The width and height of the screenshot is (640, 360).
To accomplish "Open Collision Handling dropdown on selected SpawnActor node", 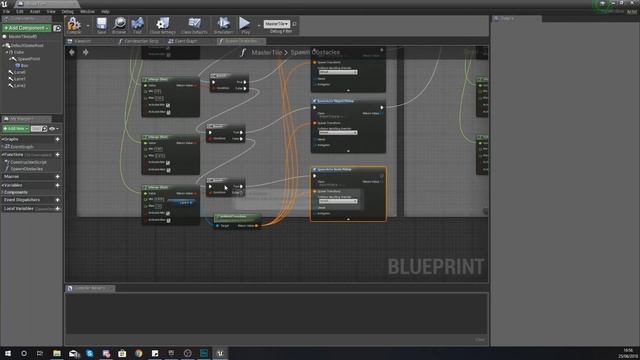I will click(x=338, y=201).
